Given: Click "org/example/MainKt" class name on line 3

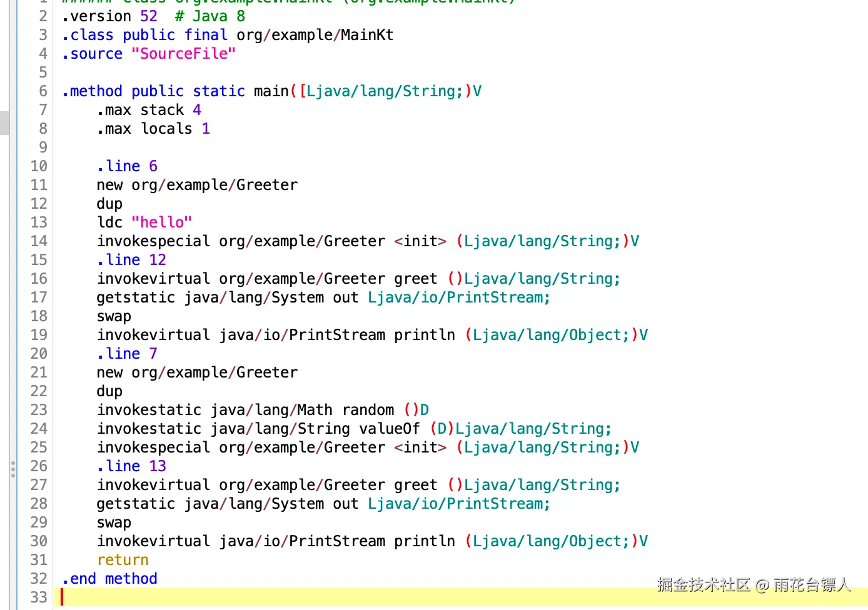Looking at the screenshot, I should tap(315, 35).
